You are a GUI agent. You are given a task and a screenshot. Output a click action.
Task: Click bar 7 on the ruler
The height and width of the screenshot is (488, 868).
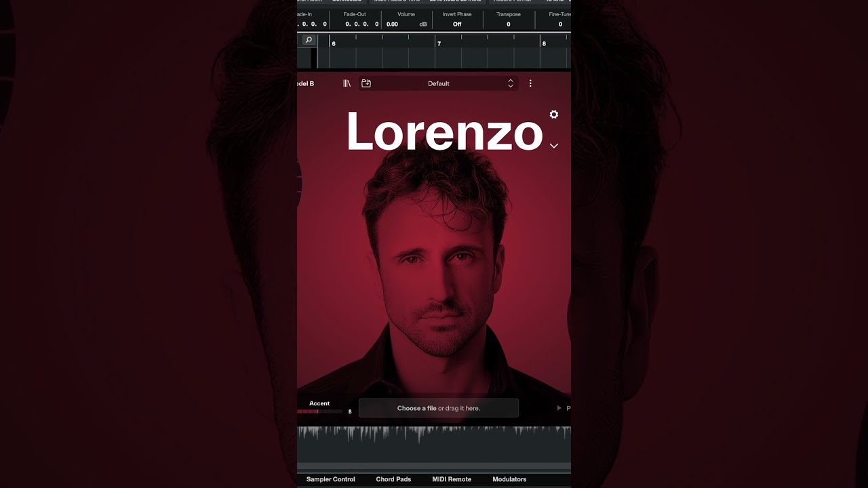(439, 43)
